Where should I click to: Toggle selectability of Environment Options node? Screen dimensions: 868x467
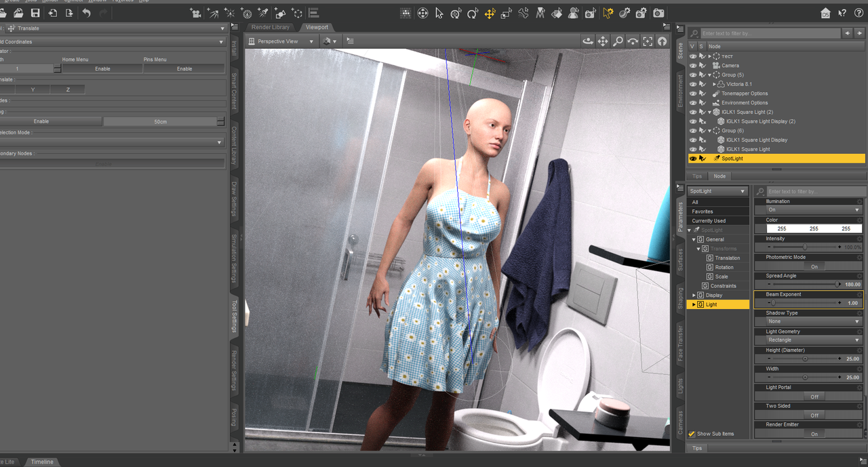tap(703, 103)
